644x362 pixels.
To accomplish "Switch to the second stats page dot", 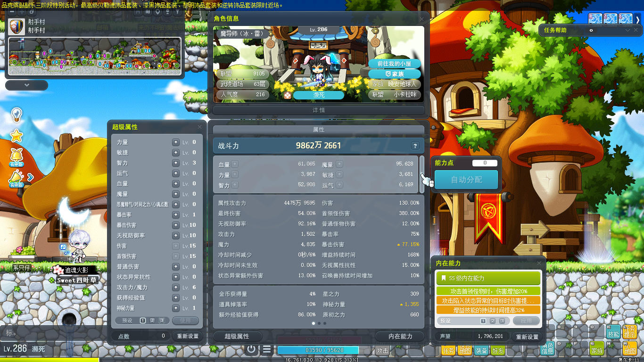I will click(319, 323).
